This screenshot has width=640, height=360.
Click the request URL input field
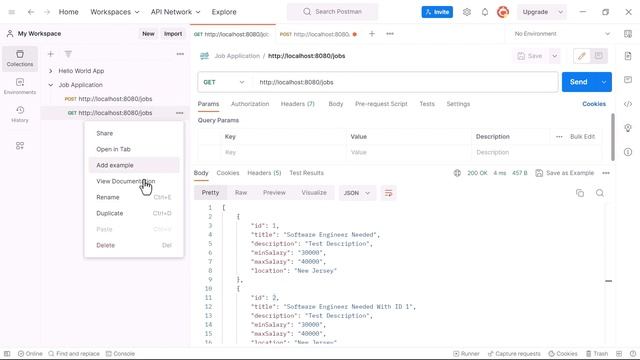(x=406, y=82)
